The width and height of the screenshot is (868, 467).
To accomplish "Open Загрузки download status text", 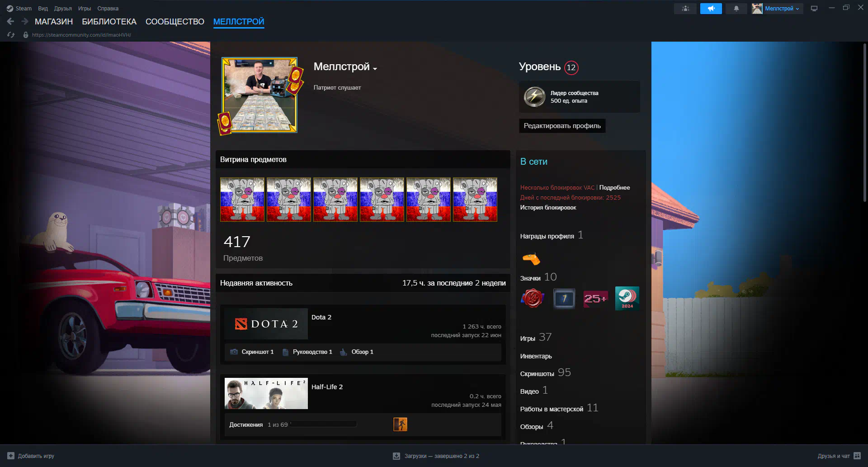I will click(x=442, y=456).
